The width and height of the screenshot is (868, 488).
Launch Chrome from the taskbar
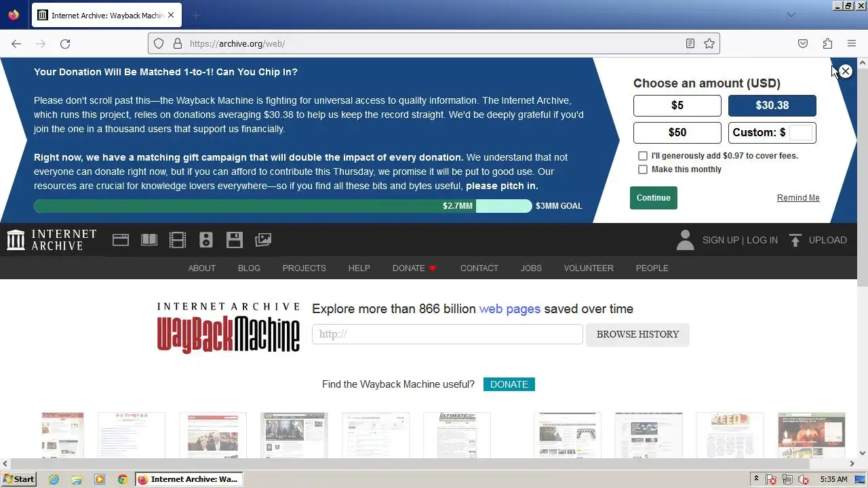pos(123,479)
